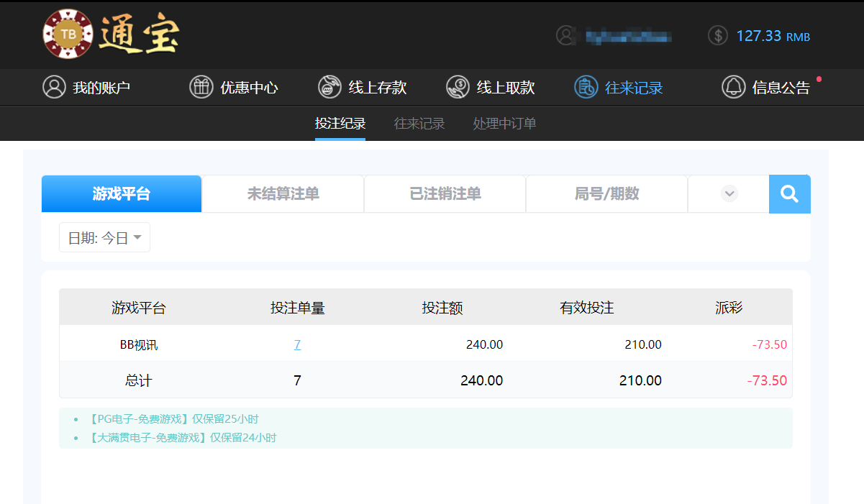Click the dollar balance icon beside 127.33 RMB

(x=717, y=35)
